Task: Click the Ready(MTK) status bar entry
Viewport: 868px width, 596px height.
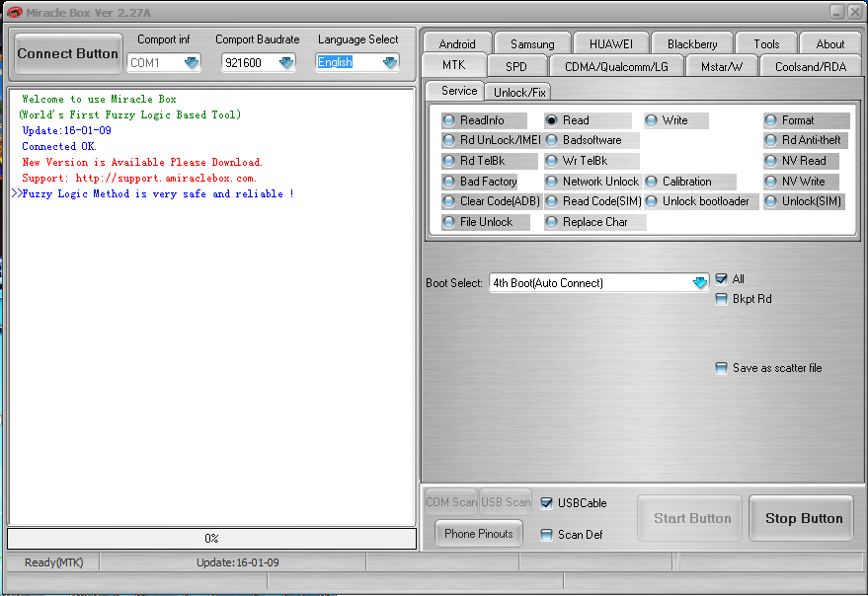Action: click(x=53, y=562)
